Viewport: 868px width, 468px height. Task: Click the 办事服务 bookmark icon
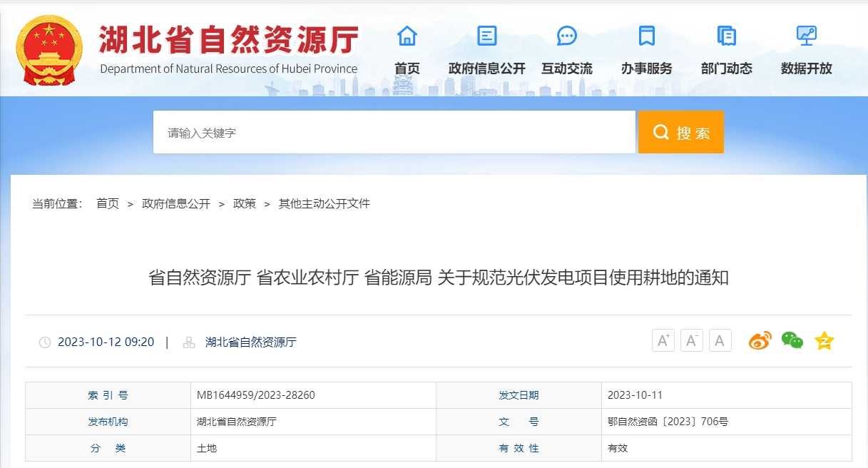point(647,36)
